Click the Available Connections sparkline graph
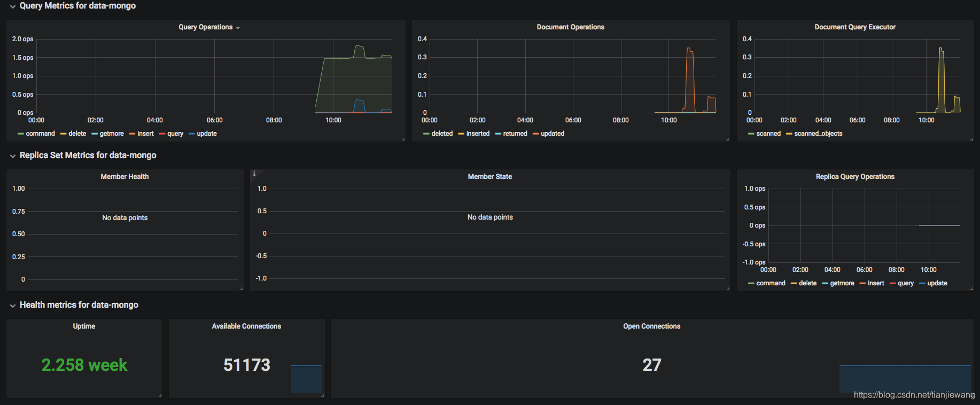This screenshot has height=405, width=980. (x=307, y=379)
